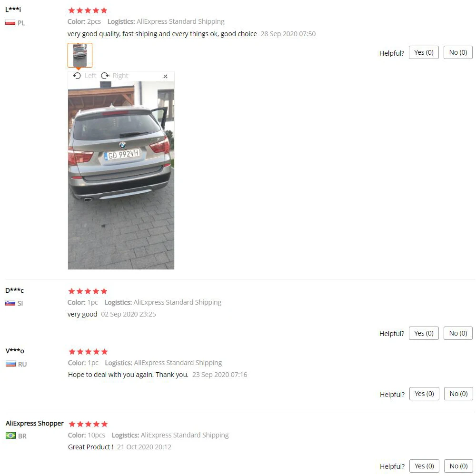Click Russia flag icon beside RU
476x476 pixels.
click(10, 364)
